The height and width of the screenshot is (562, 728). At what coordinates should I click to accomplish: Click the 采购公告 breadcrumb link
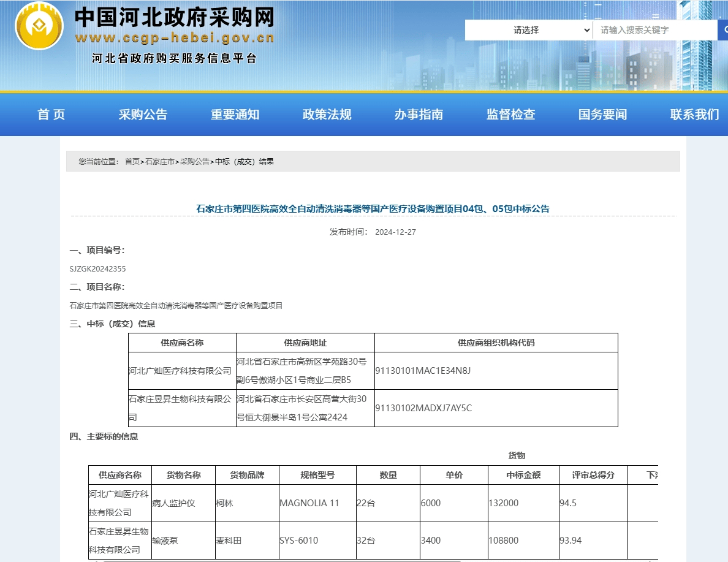(x=194, y=161)
